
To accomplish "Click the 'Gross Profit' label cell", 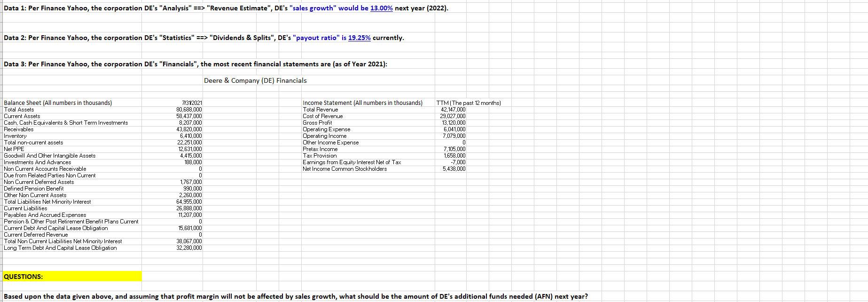I will [317, 122].
